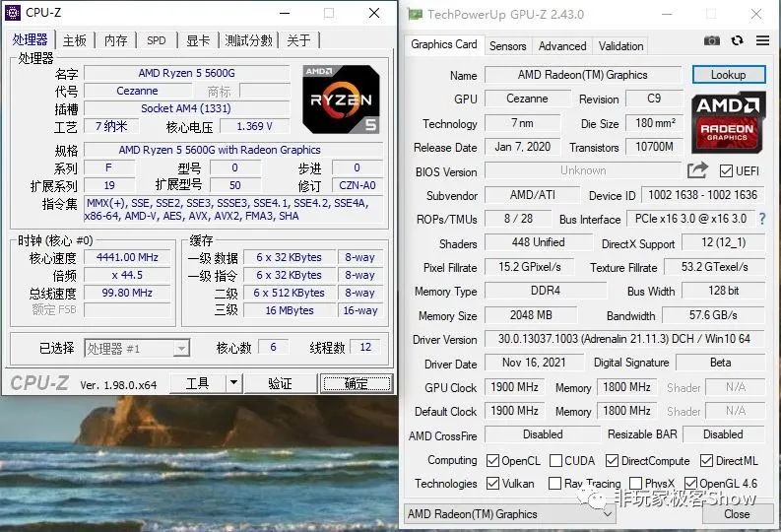This screenshot has height=532, width=781.
Task: Click the Driver Date Nov 16, 2021 value
Action: pyautogui.click(x=534, y=363)
